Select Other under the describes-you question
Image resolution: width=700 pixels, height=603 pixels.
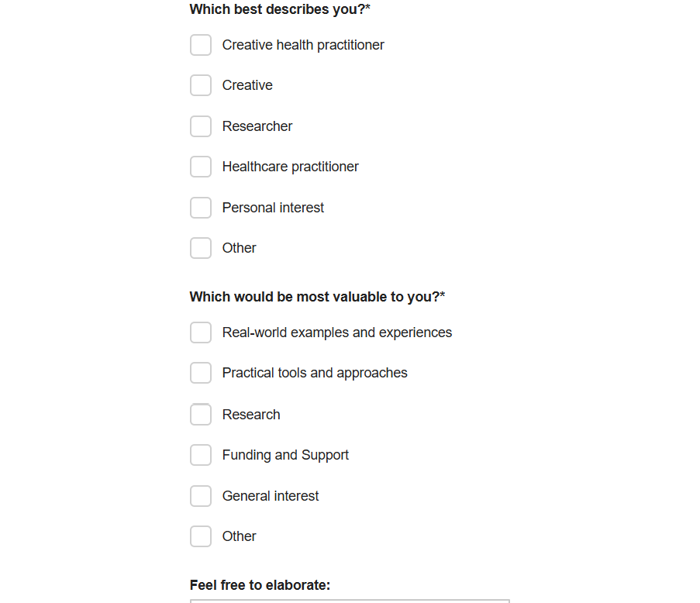click(x=201, y=248)
